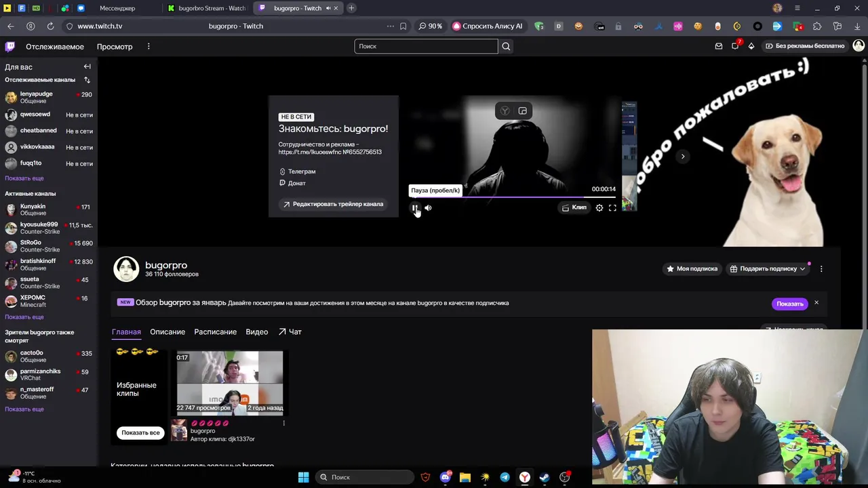Open the Twitch inbox mail icon

tap(719, 46)
